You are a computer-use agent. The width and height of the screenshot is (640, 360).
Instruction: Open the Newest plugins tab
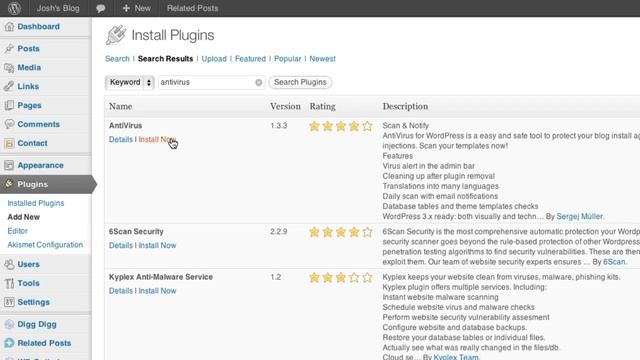point(322,59)
